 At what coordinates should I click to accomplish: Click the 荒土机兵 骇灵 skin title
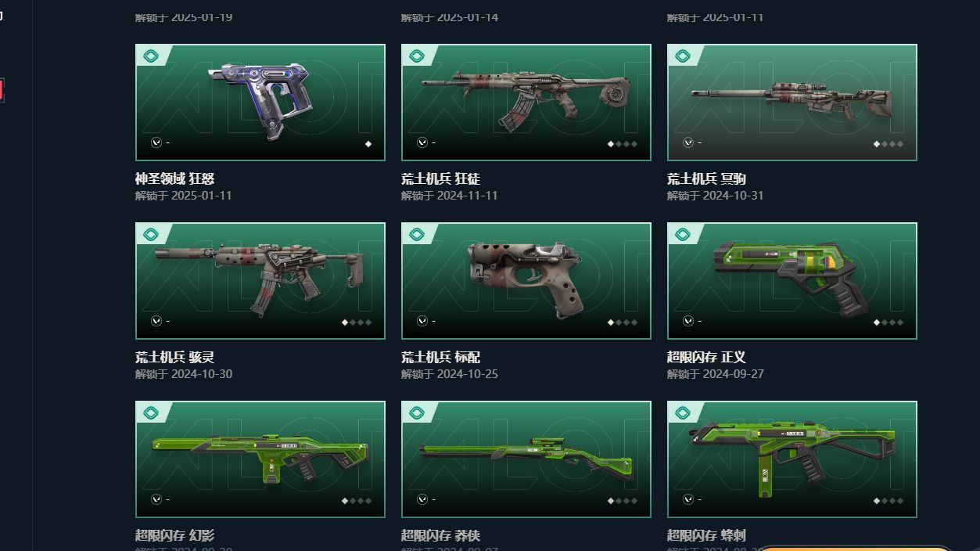pos(174,357)
